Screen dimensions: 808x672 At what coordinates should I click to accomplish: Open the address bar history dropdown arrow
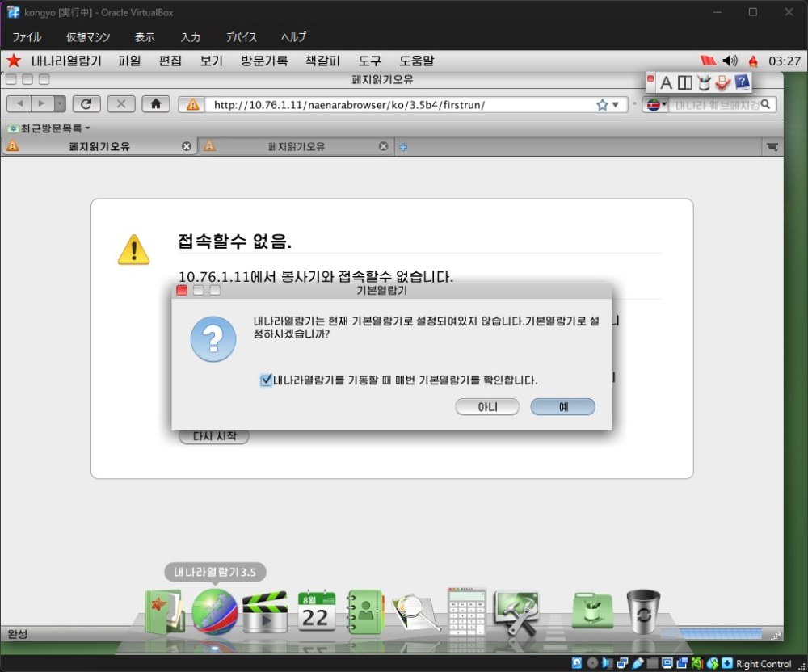coord(615,105)
